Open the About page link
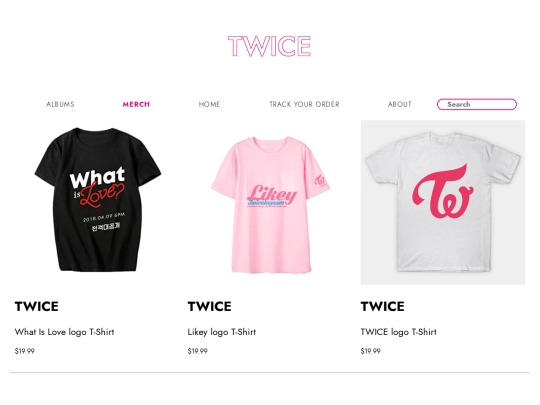The image size is (540, 405). [x=400, y=104]
